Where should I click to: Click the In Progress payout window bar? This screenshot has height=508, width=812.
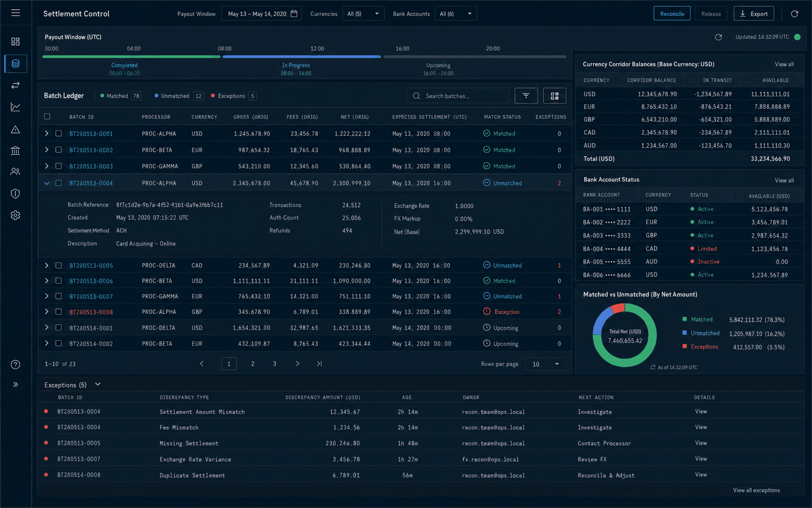point(302,56)
